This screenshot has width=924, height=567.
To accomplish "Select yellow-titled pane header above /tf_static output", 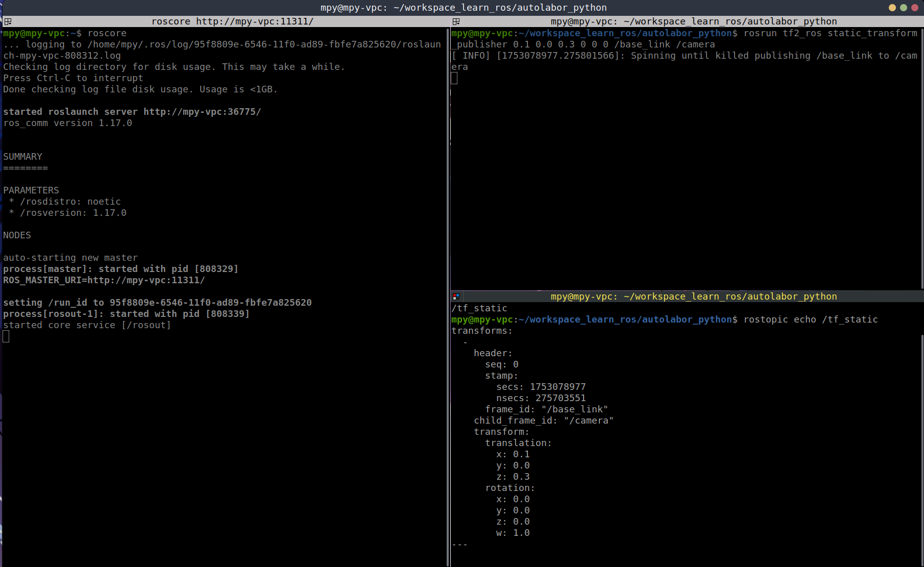I will [x=693, y=297].
